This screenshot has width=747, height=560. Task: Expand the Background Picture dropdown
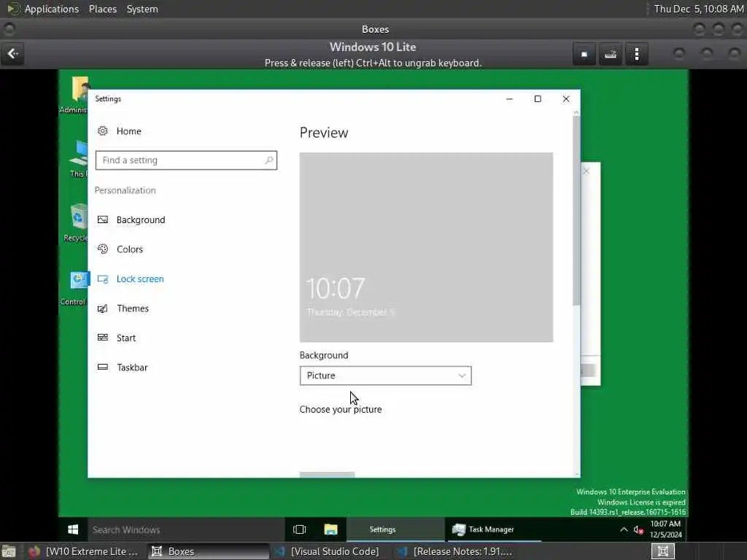[x=385, y=376]
